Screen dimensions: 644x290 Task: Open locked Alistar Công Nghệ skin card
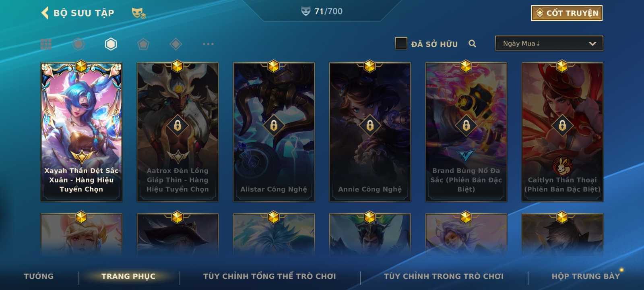[x=274, y=132]
